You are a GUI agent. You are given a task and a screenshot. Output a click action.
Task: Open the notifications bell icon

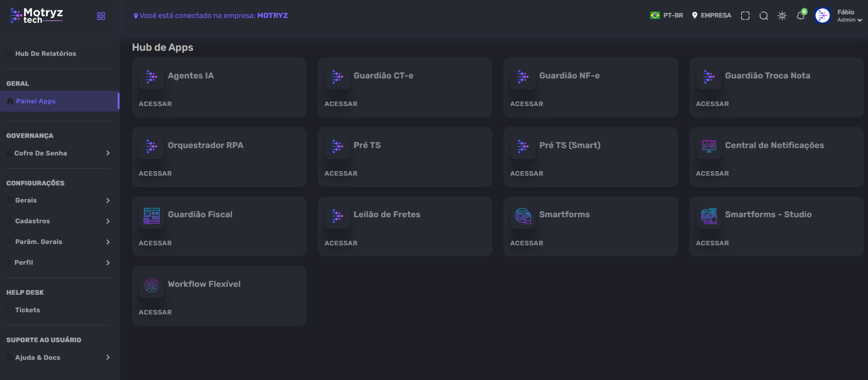pos(801,16)
